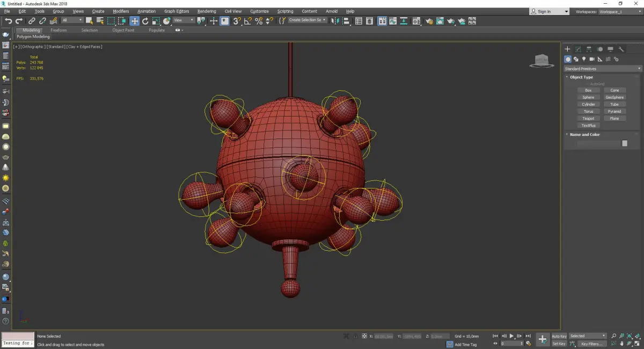The image size is (644, 349).
Task: Click the Undo arrow in the main toolbar
Action: click(8, 21)
